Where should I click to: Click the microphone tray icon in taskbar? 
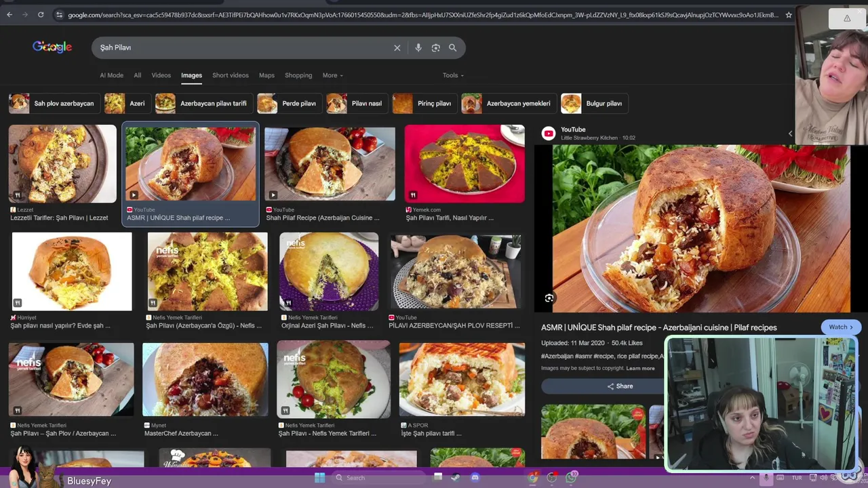point(766,477)
